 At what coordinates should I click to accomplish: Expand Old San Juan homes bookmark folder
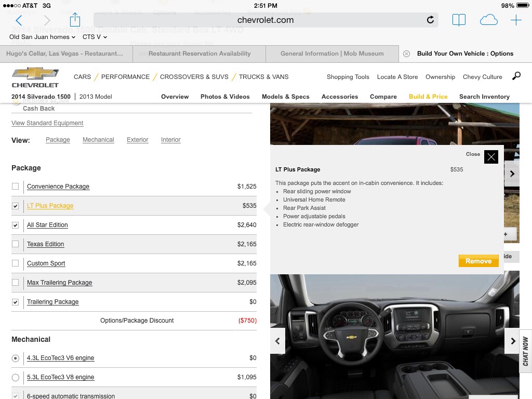coord(42,37)
